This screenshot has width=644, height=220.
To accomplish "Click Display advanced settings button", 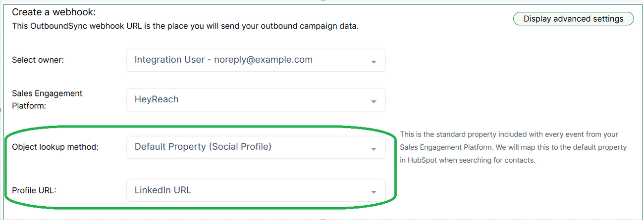I will pyautogui.click(x=573, y=19).
